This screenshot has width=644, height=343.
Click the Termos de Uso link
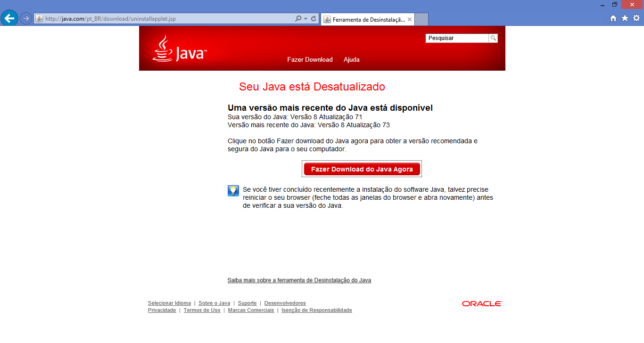point(202,310)
